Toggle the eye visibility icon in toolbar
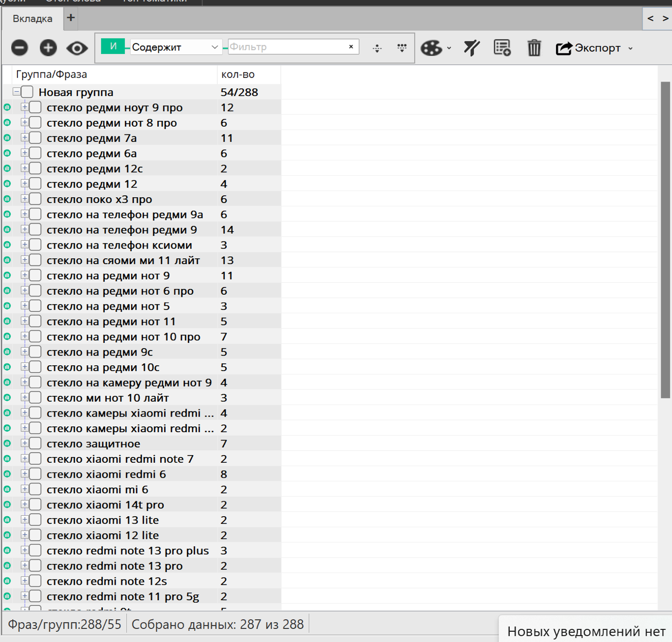This screenshot has width=672, height=642. click(x=77, y=48)
